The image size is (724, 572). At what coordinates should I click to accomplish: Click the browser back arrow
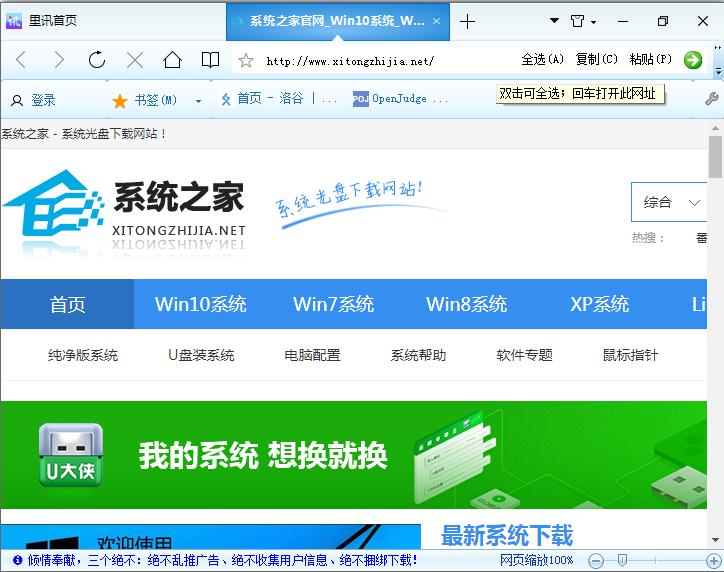(x=21, y=60)
